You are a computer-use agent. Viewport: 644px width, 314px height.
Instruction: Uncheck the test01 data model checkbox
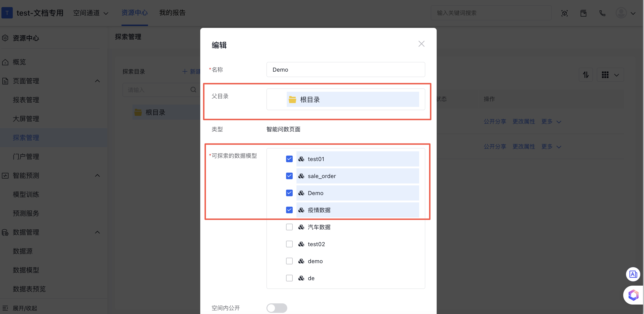tap(289, 159)
